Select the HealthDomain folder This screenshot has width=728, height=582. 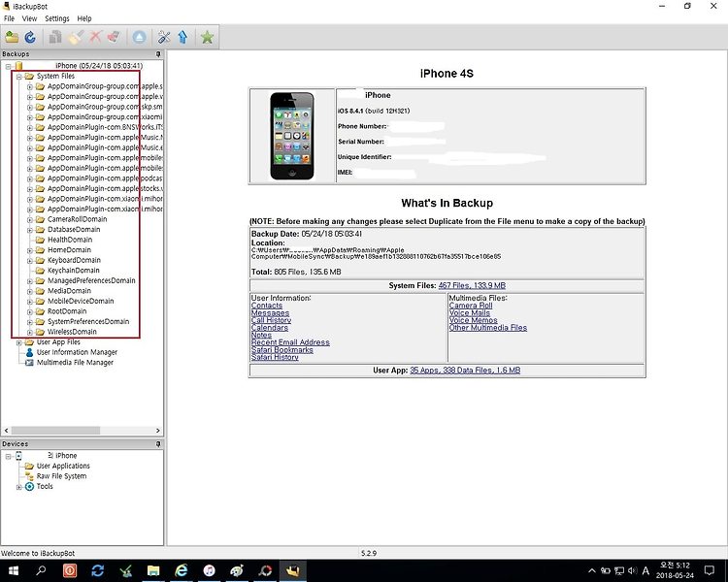70,240
